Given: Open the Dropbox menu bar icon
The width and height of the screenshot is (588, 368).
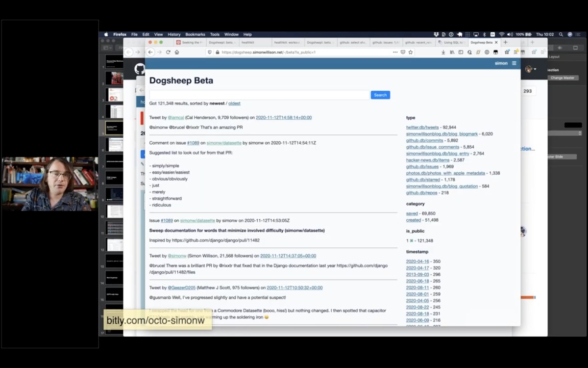Looking at the screenshot, I should (x=436, y=34).
